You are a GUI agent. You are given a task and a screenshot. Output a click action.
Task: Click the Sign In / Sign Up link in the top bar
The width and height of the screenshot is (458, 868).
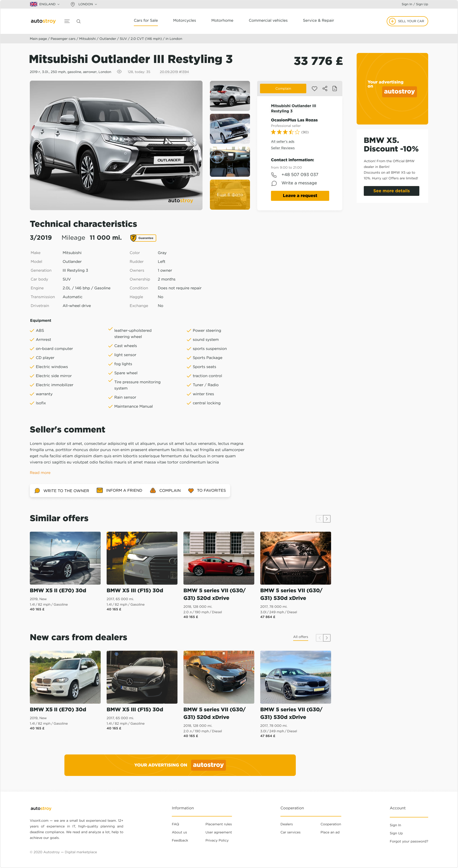(415, 4)
